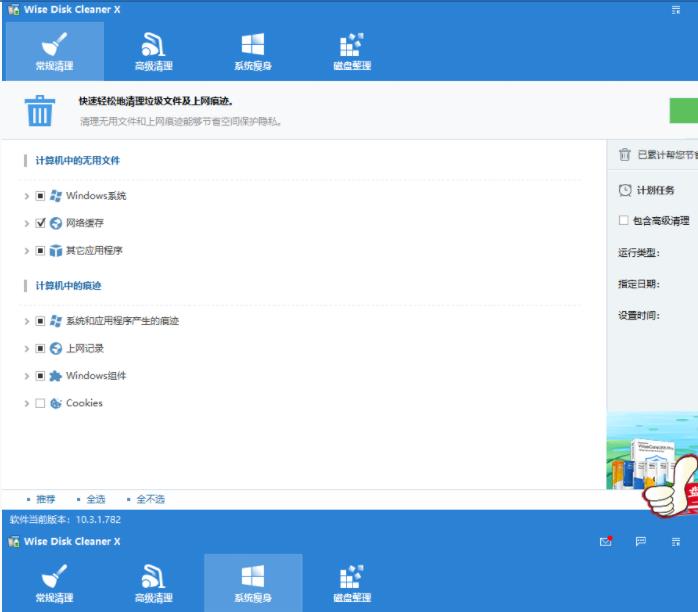Click the 全不选 link
Image resolution: width=698 pixels, height=612 pixels.
[150, 499]
